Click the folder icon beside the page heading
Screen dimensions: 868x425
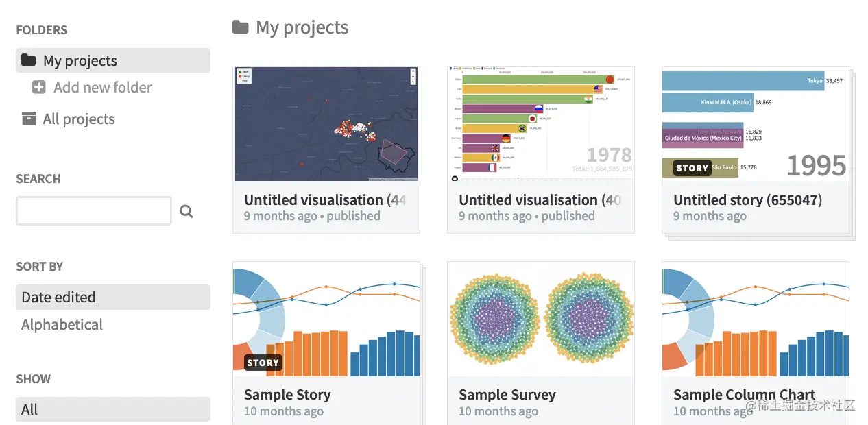pyautogui.click(x=240, y=27)
